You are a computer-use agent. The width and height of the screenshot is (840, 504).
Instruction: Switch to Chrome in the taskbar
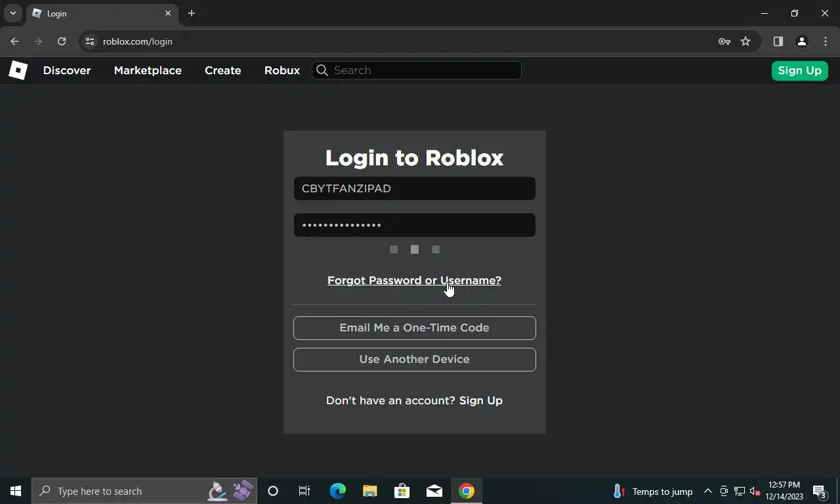click(x=467, y=491)
